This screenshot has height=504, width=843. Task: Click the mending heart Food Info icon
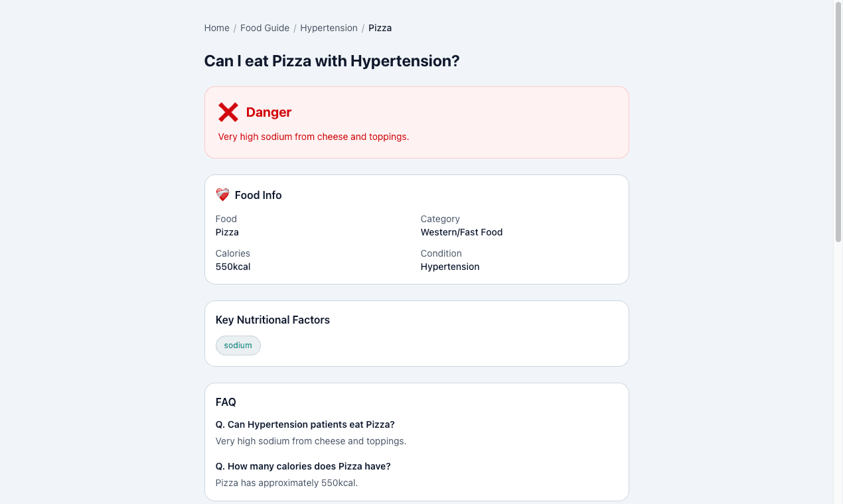point(222,194)
